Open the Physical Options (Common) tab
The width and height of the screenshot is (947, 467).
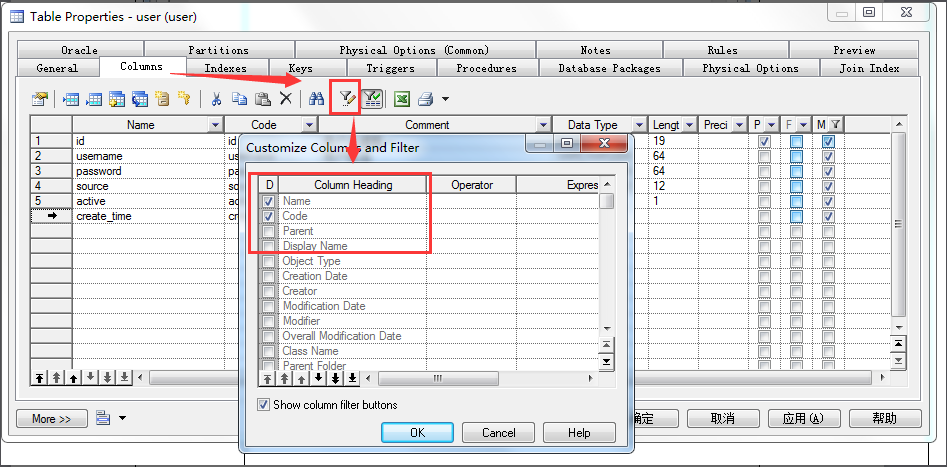click(x=414, y=50)
